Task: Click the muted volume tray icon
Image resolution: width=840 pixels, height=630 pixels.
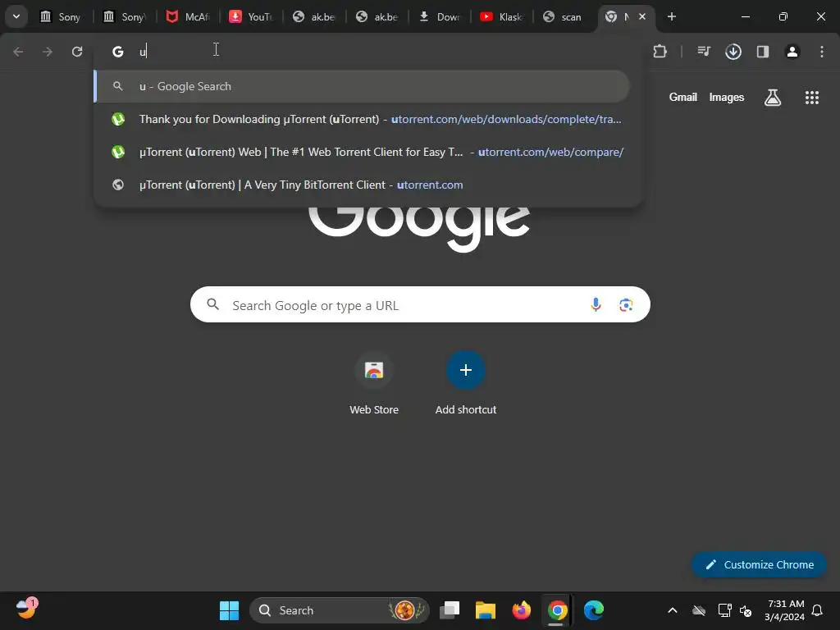Action: (x=746, y=610)
